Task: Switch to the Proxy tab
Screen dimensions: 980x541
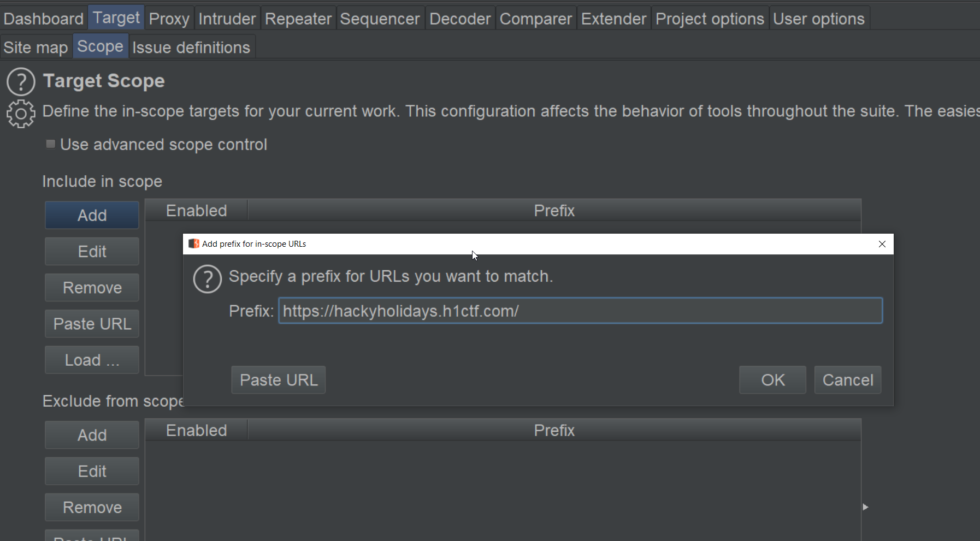Action: click(169, 19)
